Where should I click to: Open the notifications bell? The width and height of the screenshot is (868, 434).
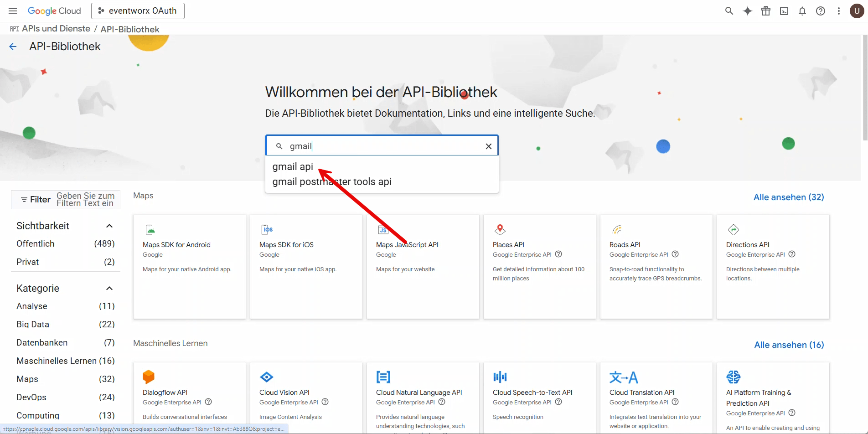(x=802, y=11)
